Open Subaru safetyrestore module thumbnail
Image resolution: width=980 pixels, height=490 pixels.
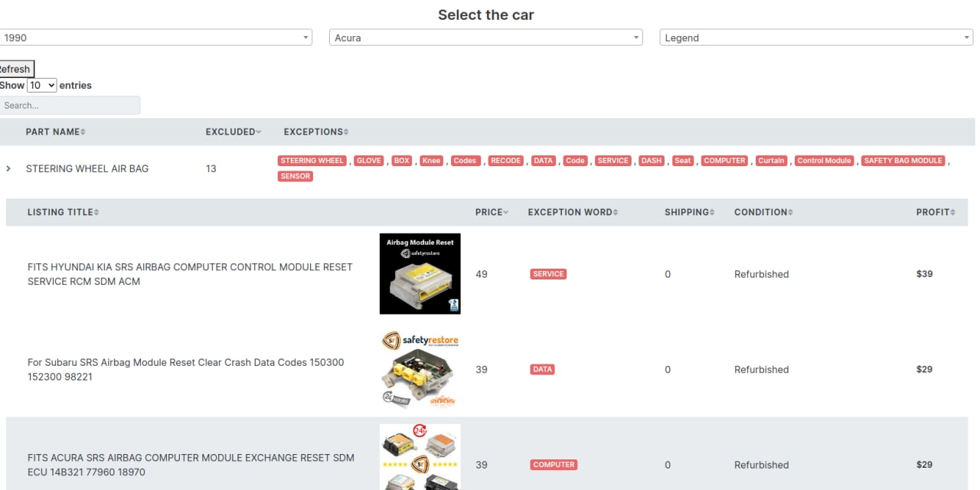tap(420, 369)
